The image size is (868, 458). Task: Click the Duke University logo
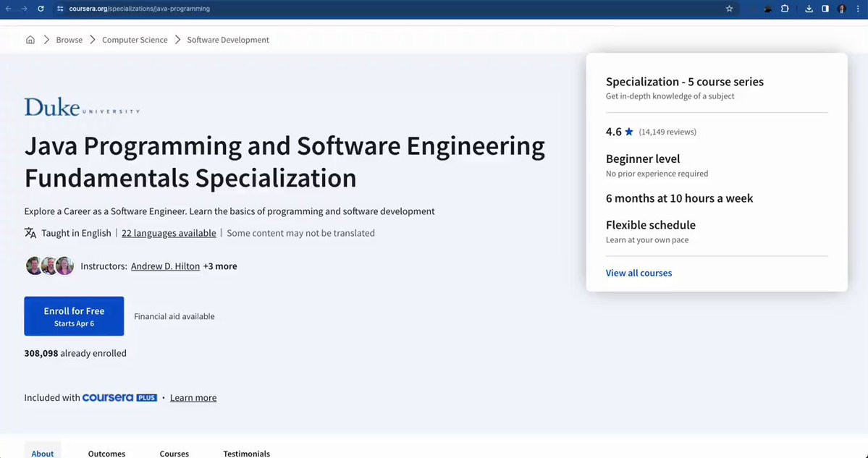click(82, 107)
